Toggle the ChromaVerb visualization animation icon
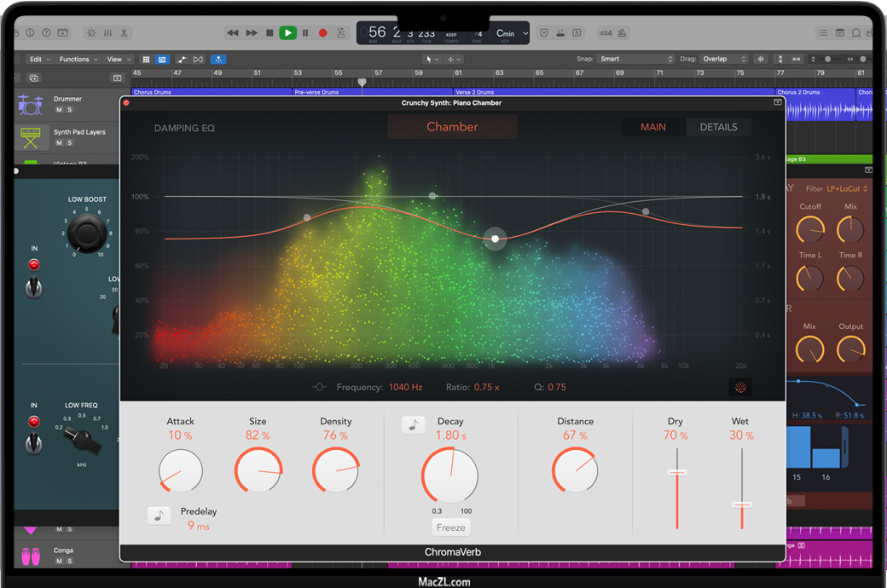This screenshot has height=588, width=887. (740, 388)
